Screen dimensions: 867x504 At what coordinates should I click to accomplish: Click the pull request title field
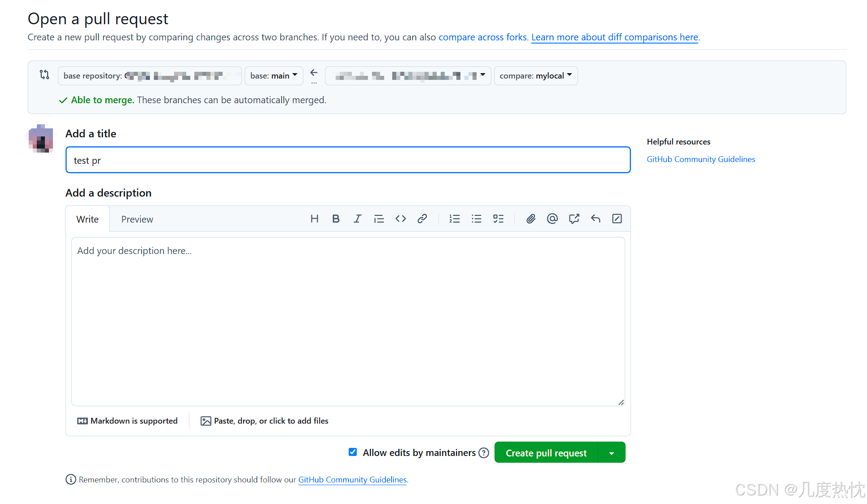pyautogui.click(x=348, y=160)
